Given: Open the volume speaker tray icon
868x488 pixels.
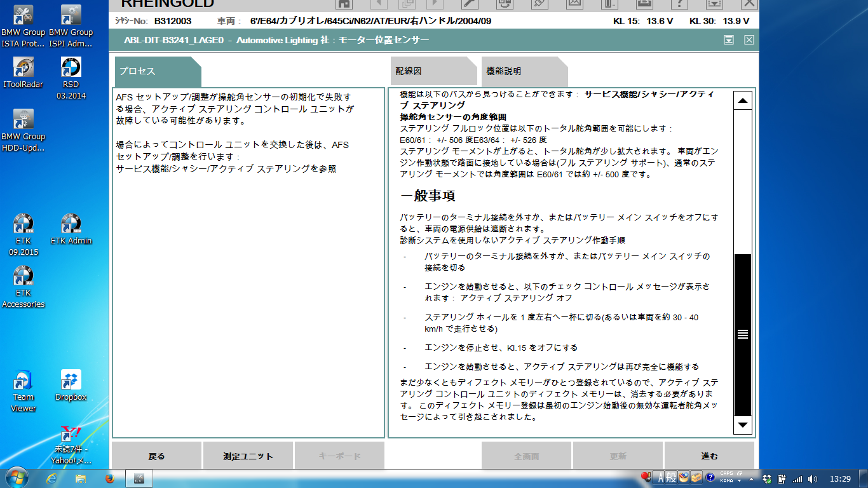Looking at the screenshot, I should (x=813, y=478).
